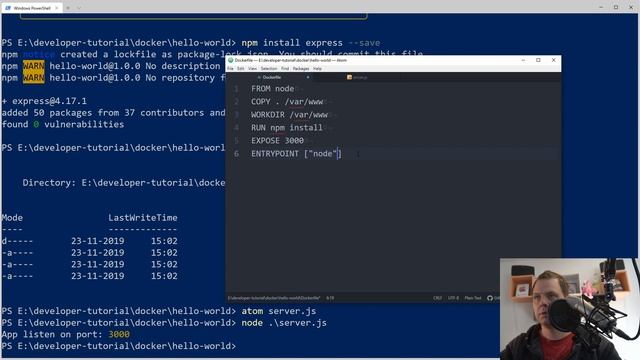Click the 'atom server.js' command line
The image size is (640, 360).
coord(279,311)
